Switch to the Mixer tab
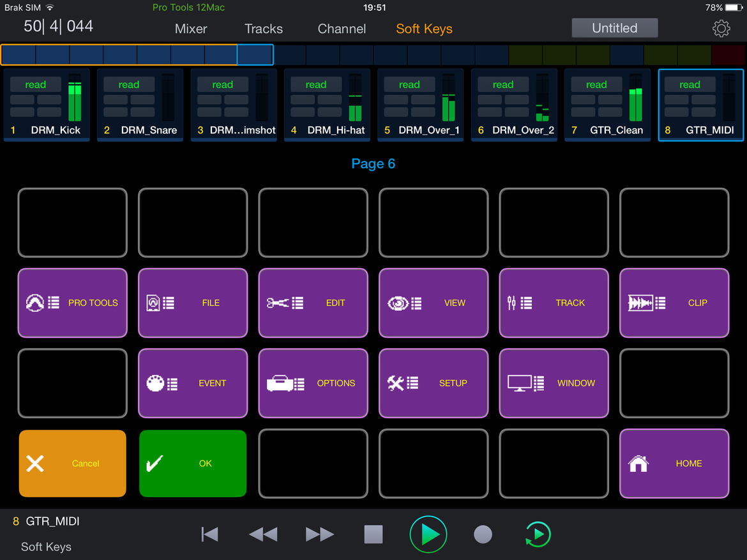This screenshot has height=560, width=747. pos(190,29)
